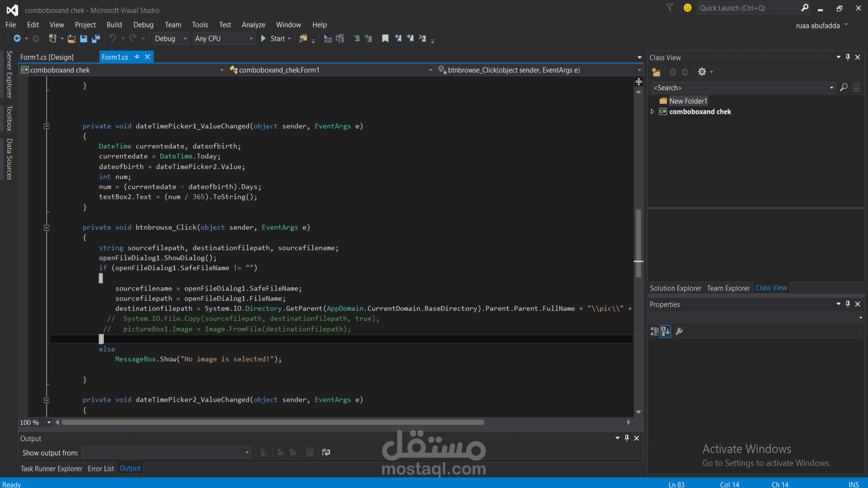The image size is (868, 488).
Task: Toggle alphabetical sort in Properties panel
Action: 665,332
